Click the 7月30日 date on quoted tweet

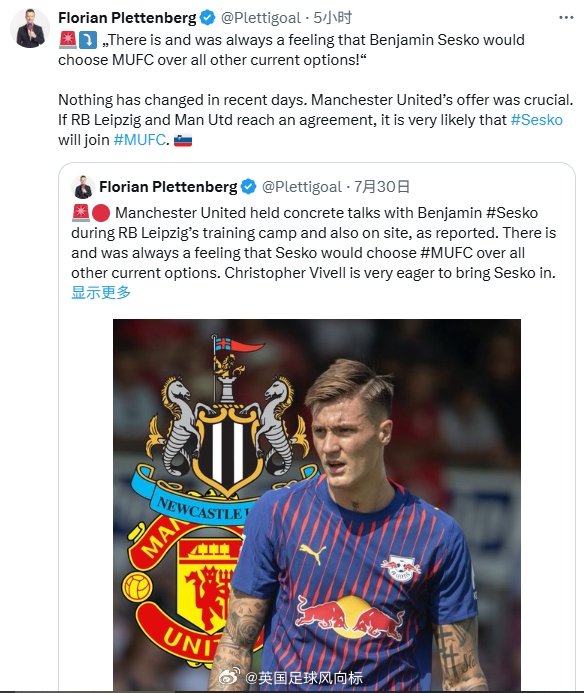[x=382, y=187]
